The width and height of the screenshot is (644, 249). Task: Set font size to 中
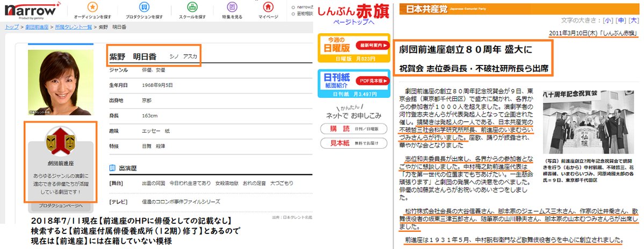coord(621,20)
